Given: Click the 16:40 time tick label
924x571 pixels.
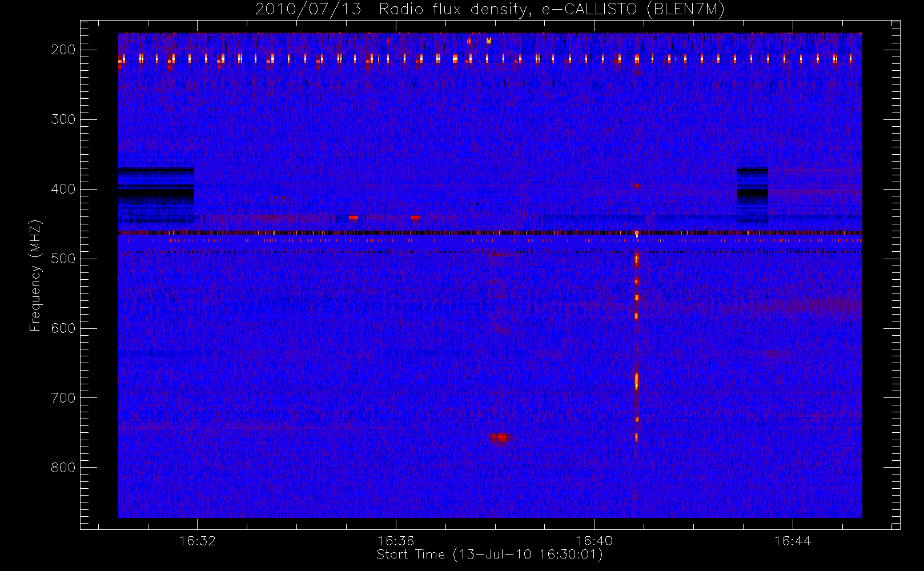Looking at the screenshot, I should point(594,541).
